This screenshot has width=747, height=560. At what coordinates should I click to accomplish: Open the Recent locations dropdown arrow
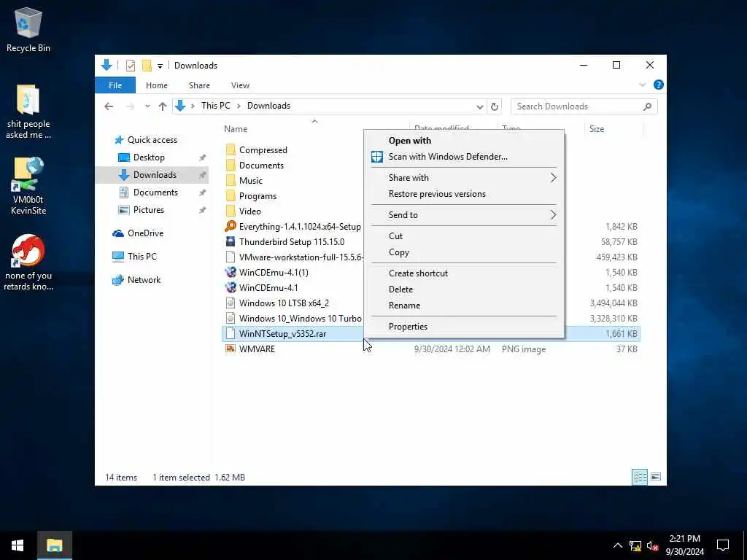(x=147, y=106)
